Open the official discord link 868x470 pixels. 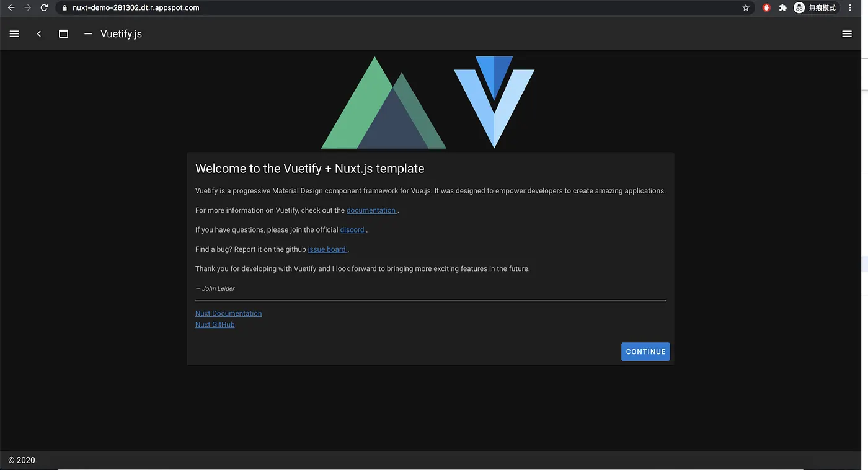[x=353, y=229]
